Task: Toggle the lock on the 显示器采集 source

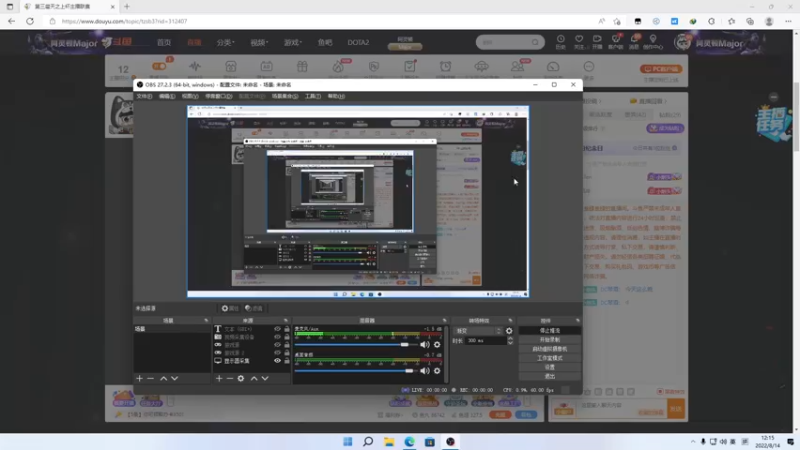Action: click(x=287, y=361)
